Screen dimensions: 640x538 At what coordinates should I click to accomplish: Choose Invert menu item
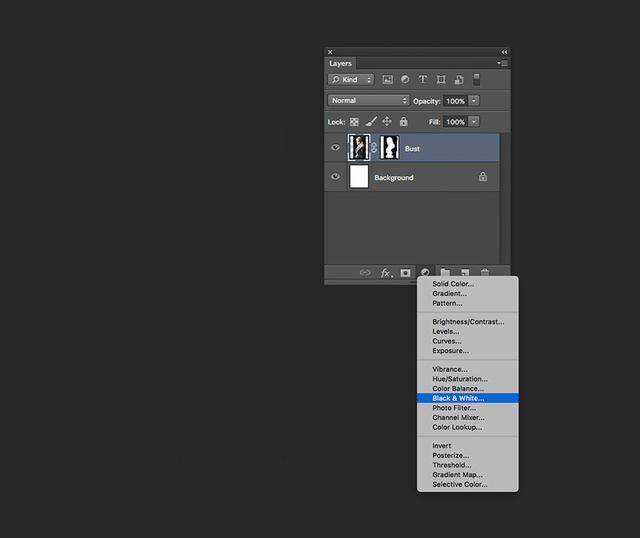(468, 446)
